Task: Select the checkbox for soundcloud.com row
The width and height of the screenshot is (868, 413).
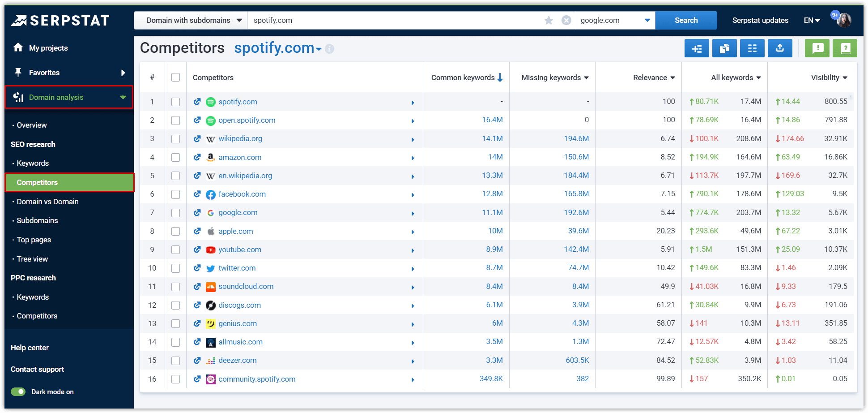Action: [x=175, y=286]
